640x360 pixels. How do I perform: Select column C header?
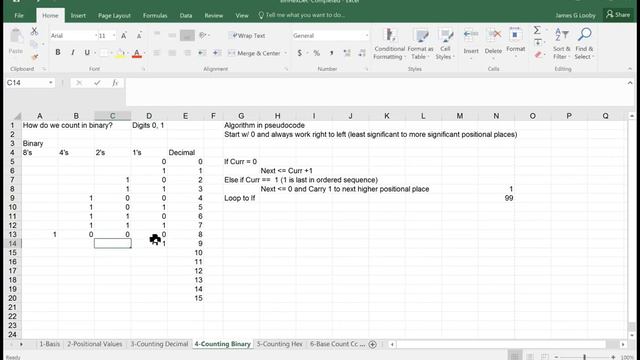pos(113,116)
